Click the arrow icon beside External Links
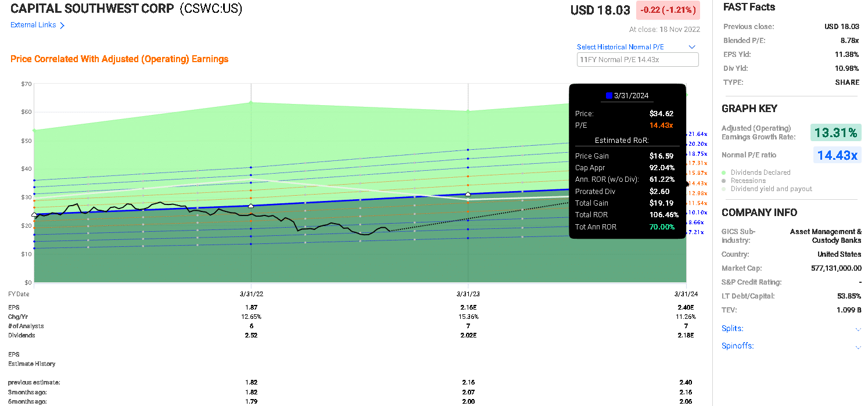The image size is (868, 406). pos(62,26)
